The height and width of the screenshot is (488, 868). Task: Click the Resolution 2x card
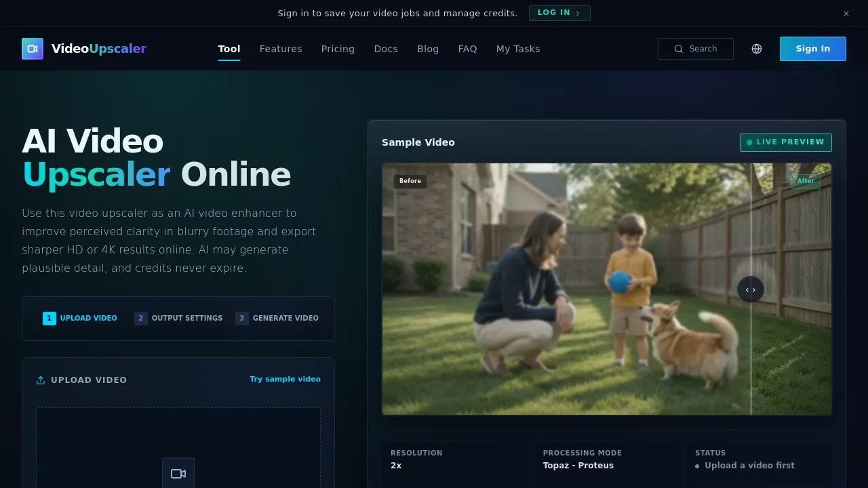[x=454, y=465]
